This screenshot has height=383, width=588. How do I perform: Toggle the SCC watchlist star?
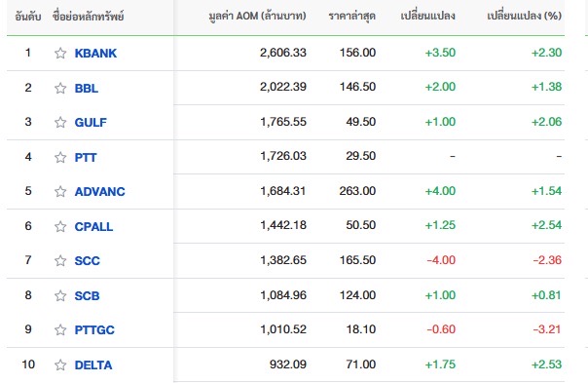click(60, 260)
